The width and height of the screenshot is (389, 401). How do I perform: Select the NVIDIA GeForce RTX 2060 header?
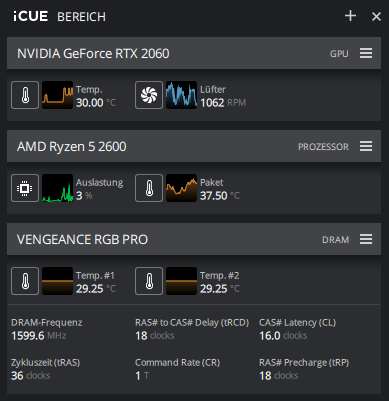click(194, 53)
